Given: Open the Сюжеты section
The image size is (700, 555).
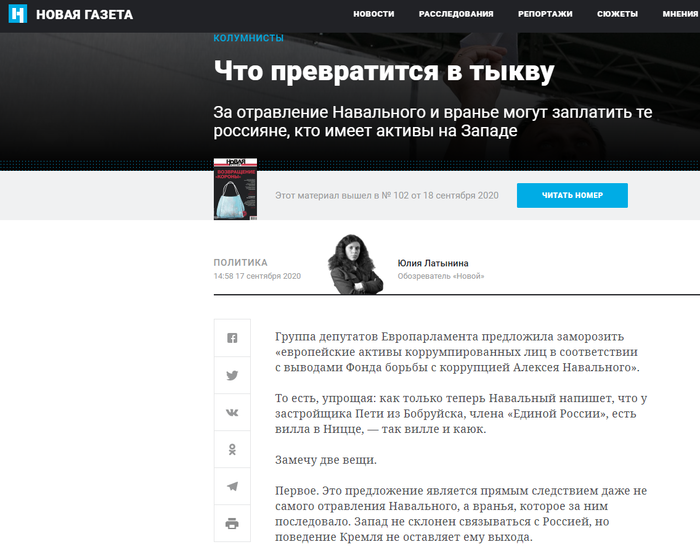Looking at the screenshot, I should [x=617, y=14].
